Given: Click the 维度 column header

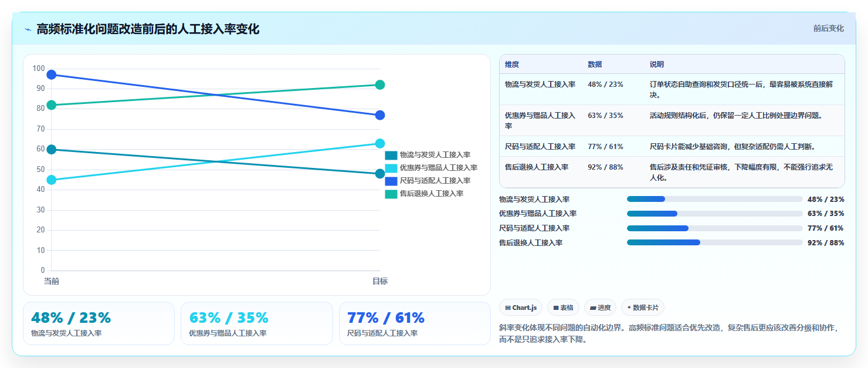Looking at the screenshot, I should (x=512, y=65).
